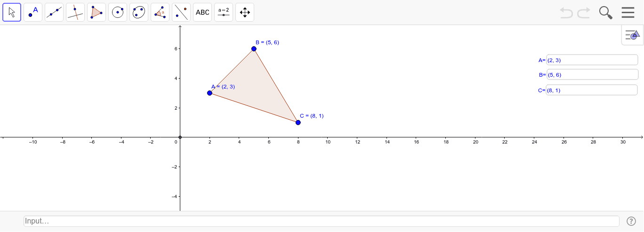Pick the Polygon tool
Image resolution: width=644 pixels, height=232 pixels.
point(97,12)
